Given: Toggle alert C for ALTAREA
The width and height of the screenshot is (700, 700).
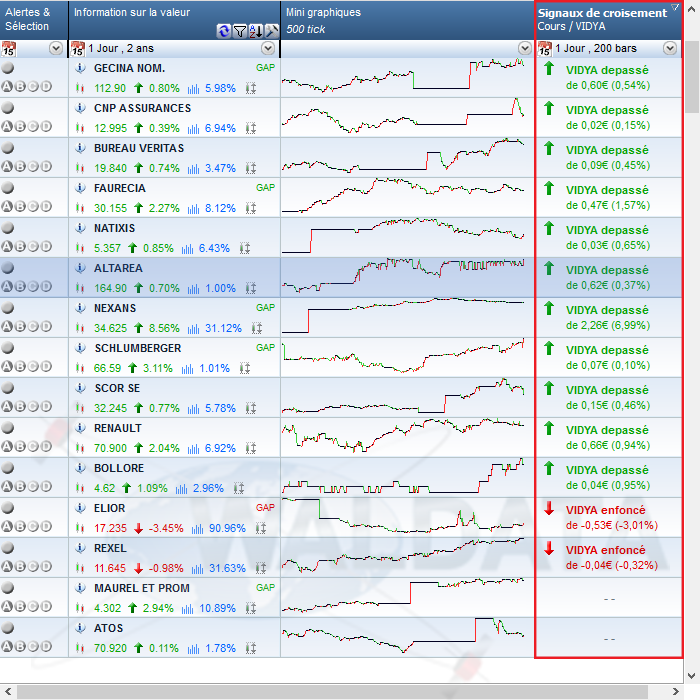Looking at the screenshot, I should (33, 287).
